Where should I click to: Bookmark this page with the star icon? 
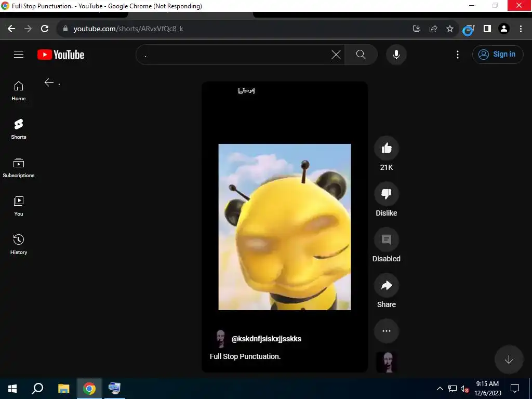(450, 29)
